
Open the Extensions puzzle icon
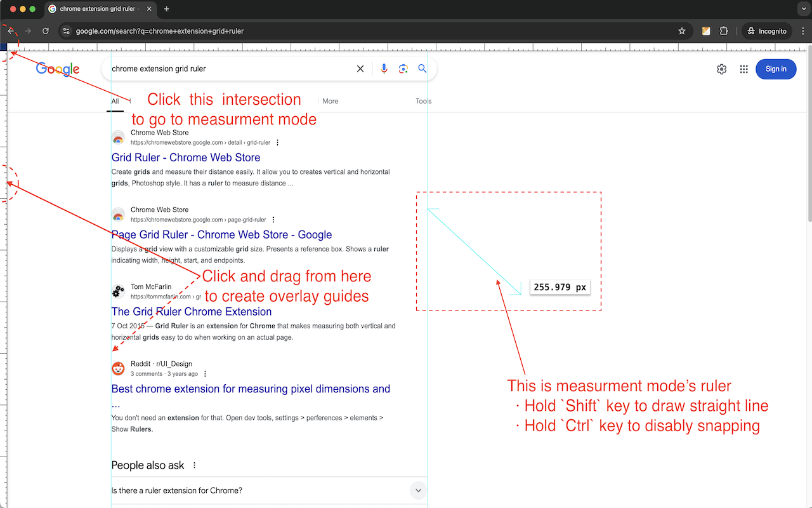[724, 31]
